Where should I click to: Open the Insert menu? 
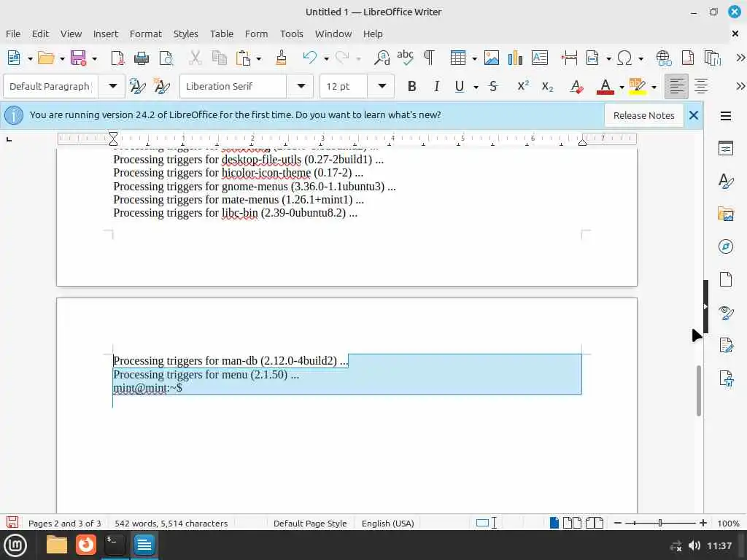pos(105,34)
